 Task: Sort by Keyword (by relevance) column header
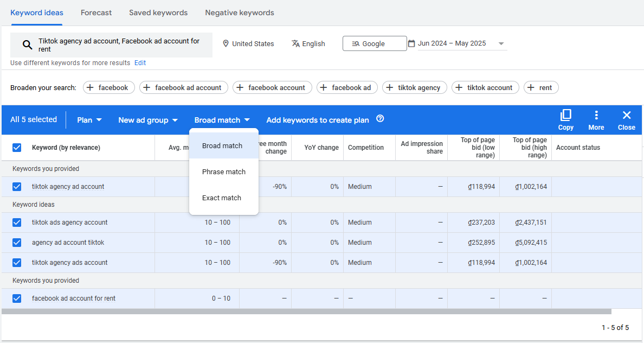pos(66,148)
